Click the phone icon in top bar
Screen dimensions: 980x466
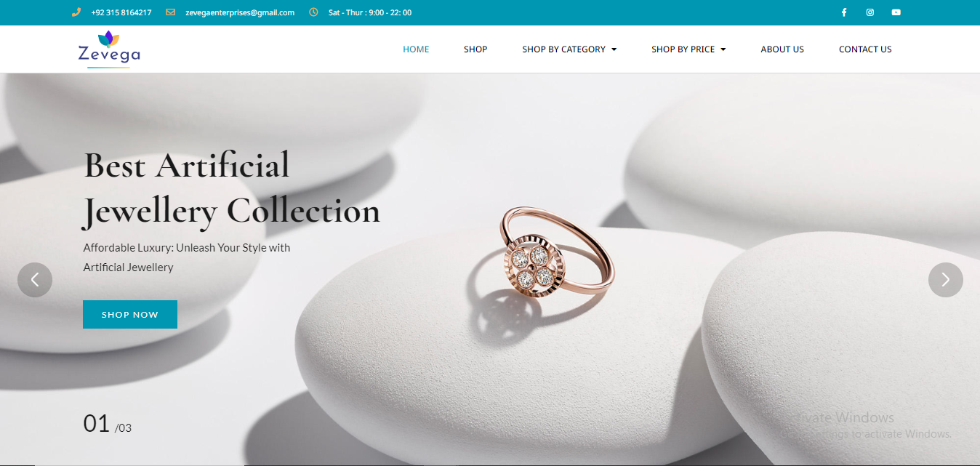[x=76, y=12]
